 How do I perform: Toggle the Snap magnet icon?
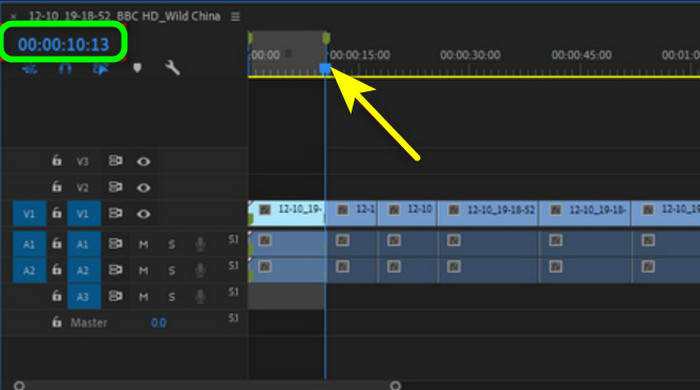point(65,69)
